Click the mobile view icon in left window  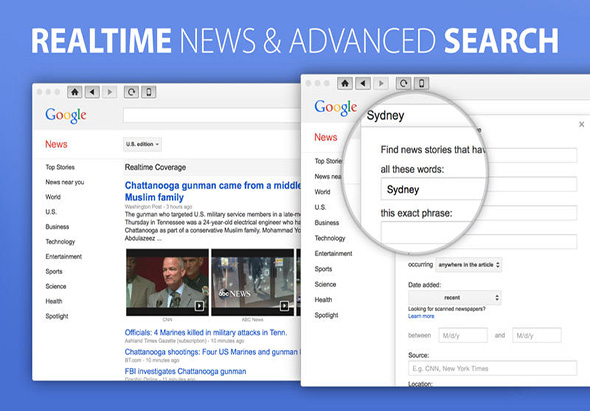[149, 92]
